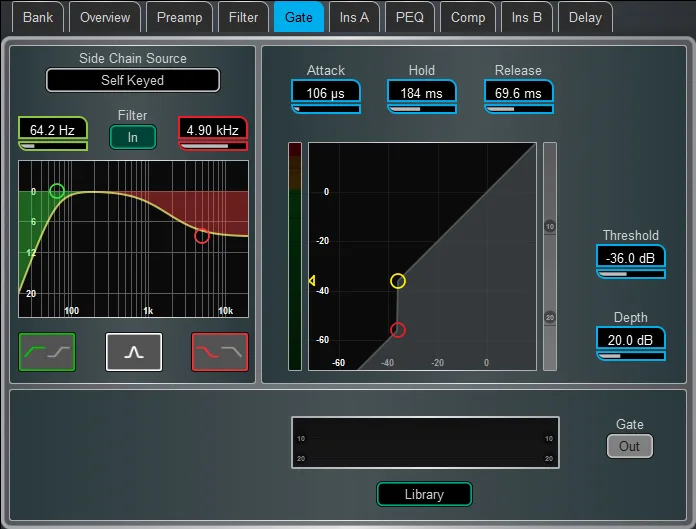Click the slider bar under Attack
This screenshot has height=529, width=696.
[x=326, y=109]
